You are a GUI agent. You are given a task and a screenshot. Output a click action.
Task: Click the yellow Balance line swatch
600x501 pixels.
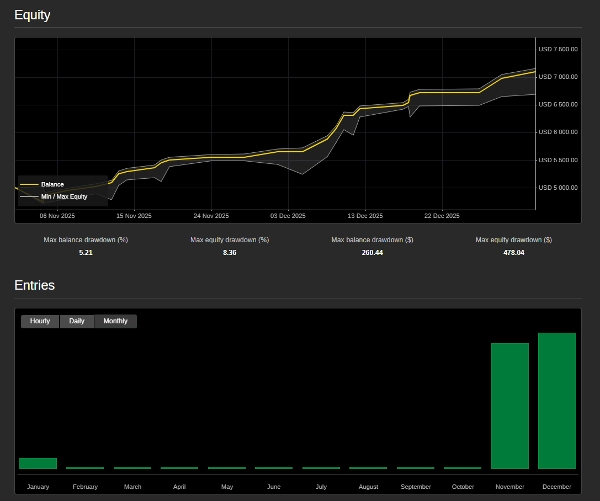28,184
